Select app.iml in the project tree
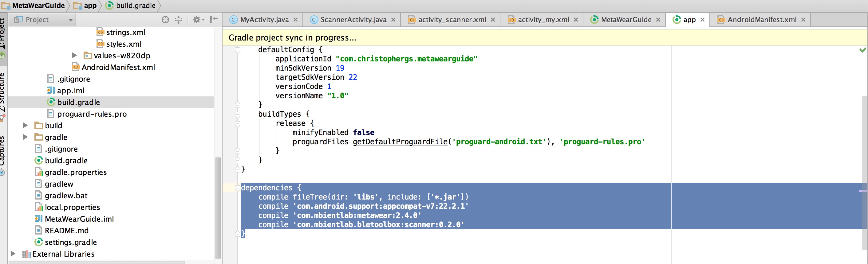 tap(71, 91)
